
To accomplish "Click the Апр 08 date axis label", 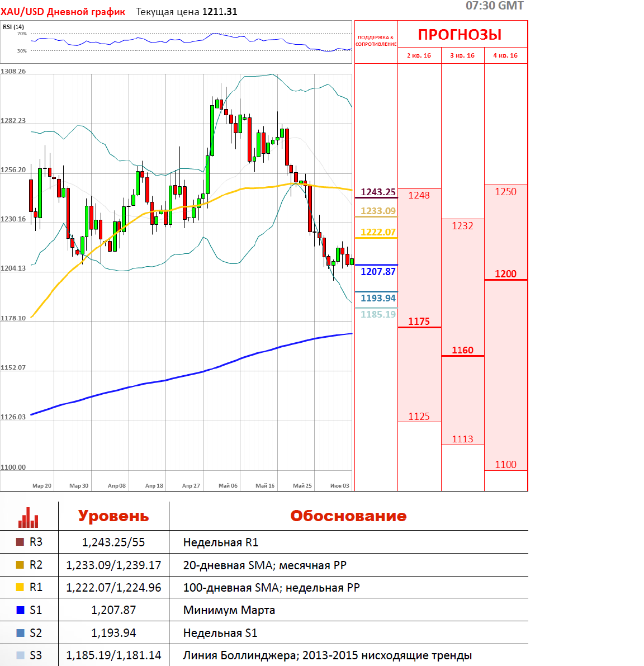I will point(117,485).
